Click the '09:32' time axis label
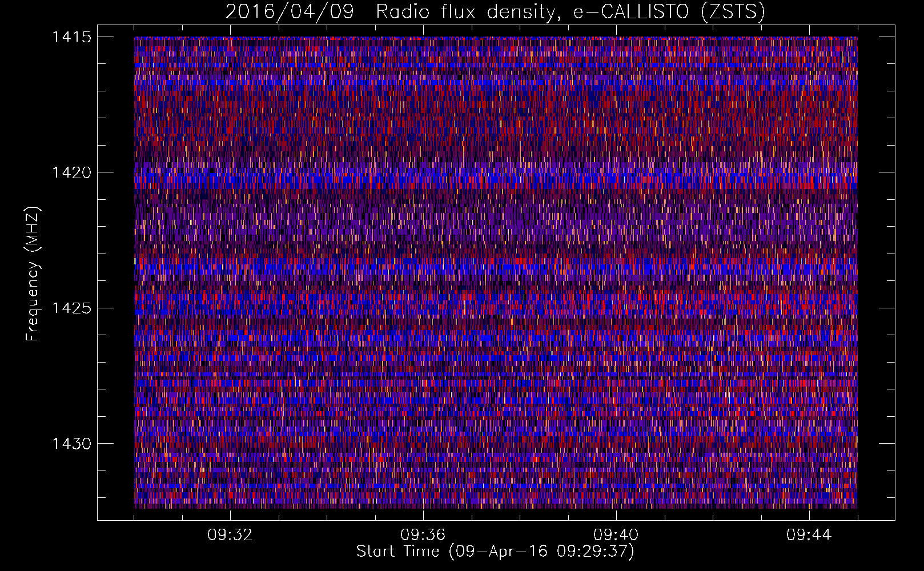This screenshot has height=571, width=924. click(x=230, y=535)
